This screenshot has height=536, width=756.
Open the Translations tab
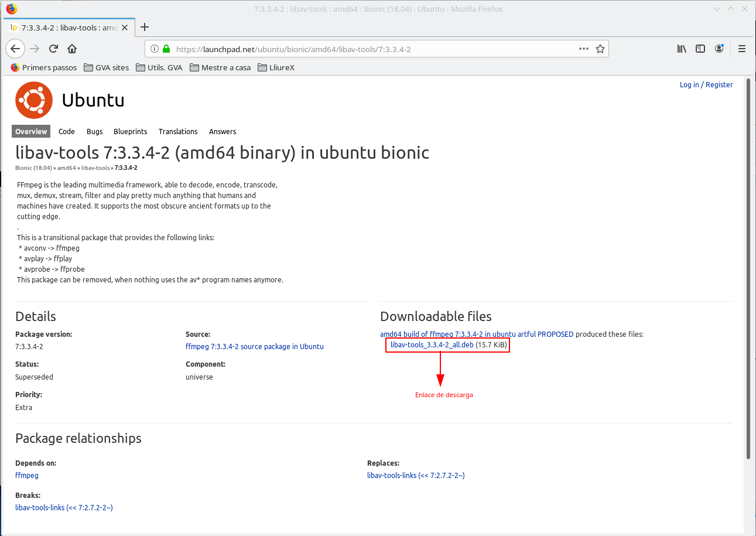[x=178, y=132]
